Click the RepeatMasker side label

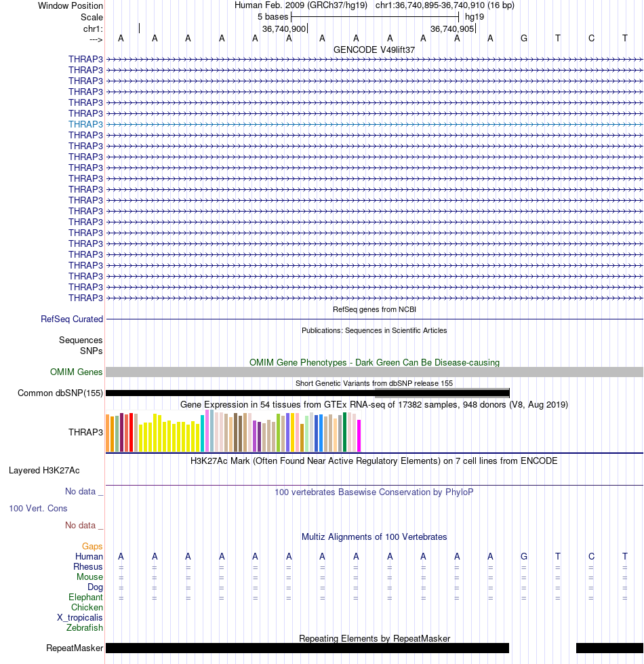75,648
